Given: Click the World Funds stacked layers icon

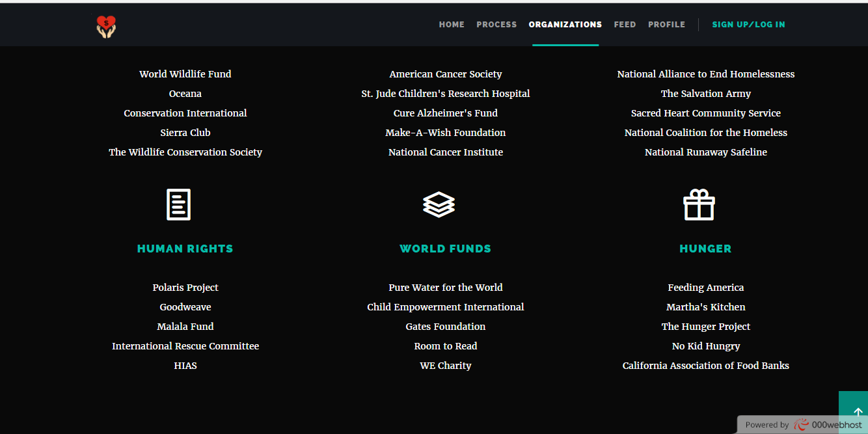Looking at the screenshot, I should click(x=439, y=204).
